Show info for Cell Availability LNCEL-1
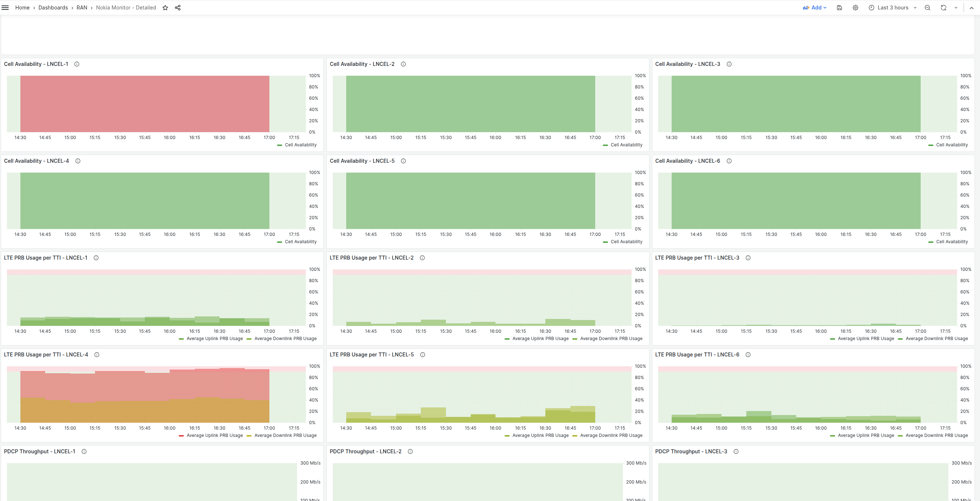 click(77, 64)
